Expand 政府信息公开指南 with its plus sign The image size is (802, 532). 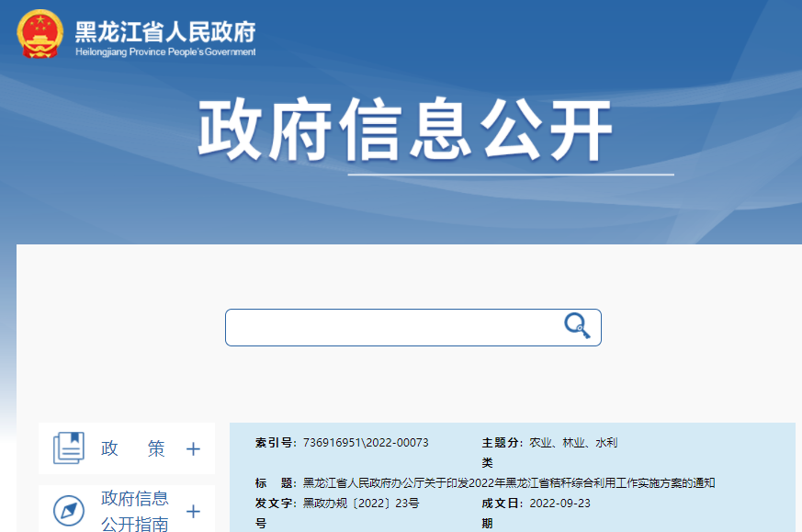(193, 512)
